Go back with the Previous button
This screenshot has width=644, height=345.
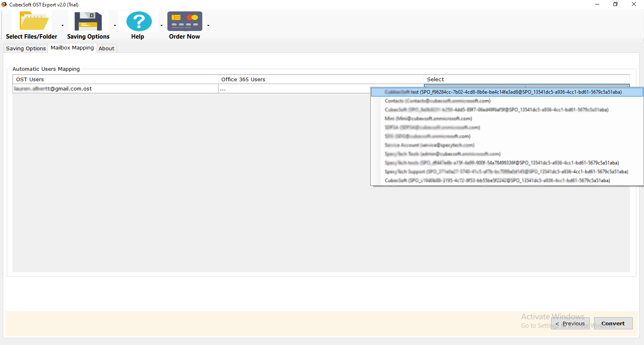click(x=570, y=323)
